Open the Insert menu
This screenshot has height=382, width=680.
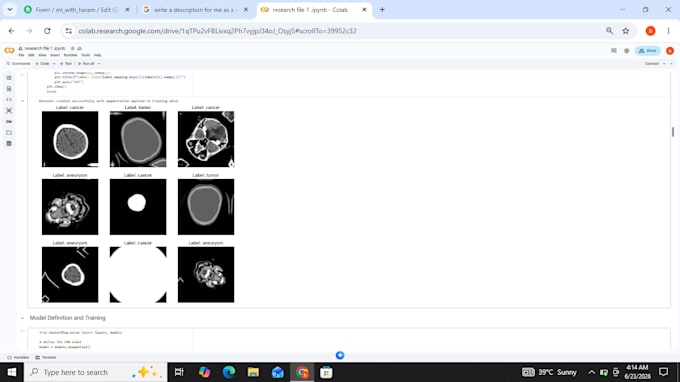pos(55,55)
